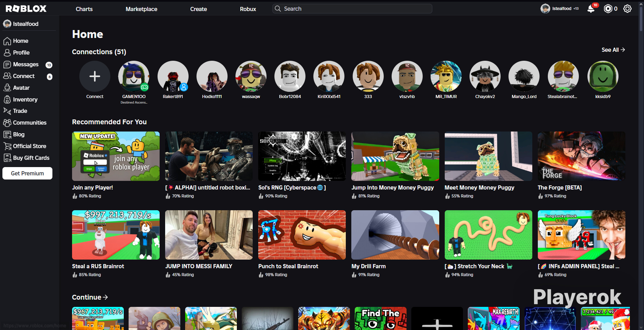Open My Drill Farm thumbnail
The width and height of the screenshot is (644, 330).
tap(395, 235)
